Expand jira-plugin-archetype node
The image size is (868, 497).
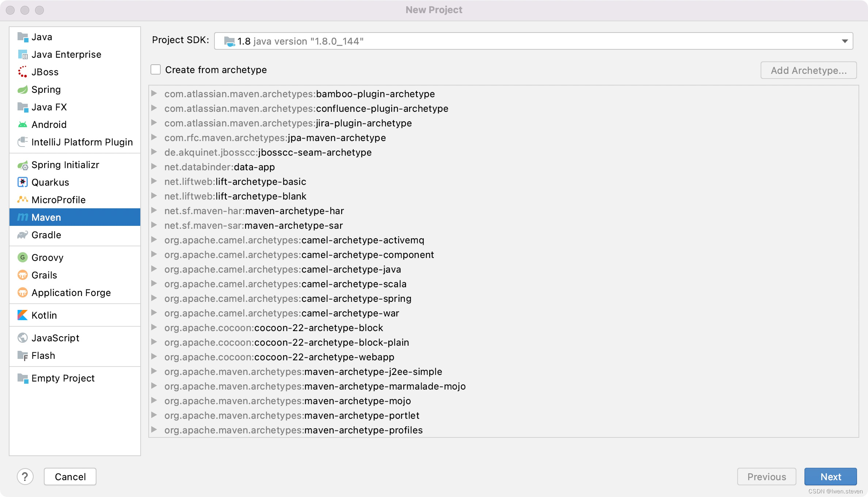pos(154,123)
